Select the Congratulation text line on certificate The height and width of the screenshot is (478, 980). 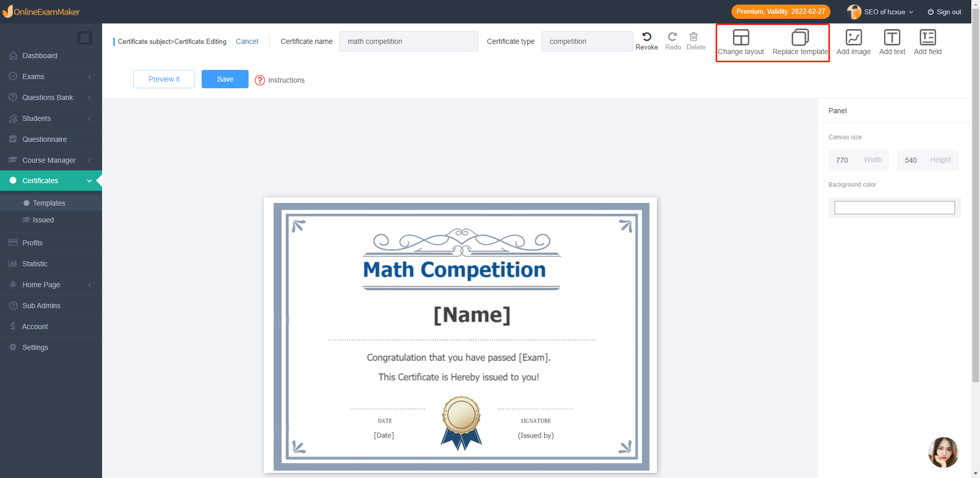(x=458, y=358)
